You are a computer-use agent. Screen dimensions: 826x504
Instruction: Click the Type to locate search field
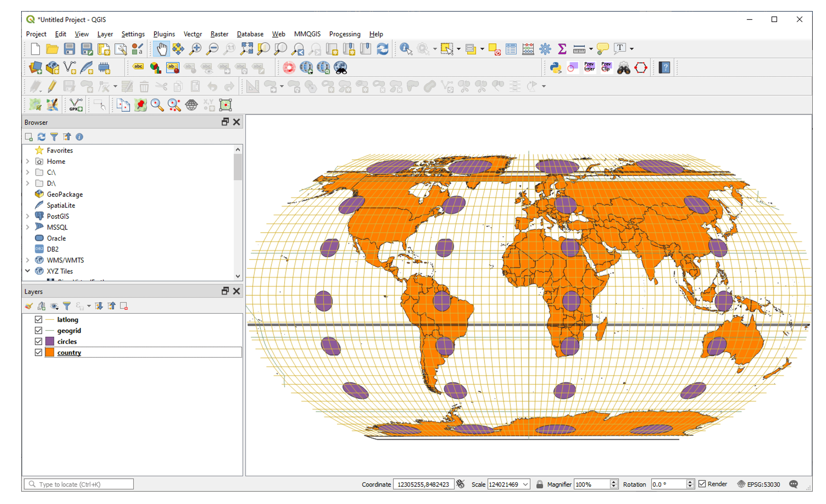pyautogui.click(x=79, y=484)
